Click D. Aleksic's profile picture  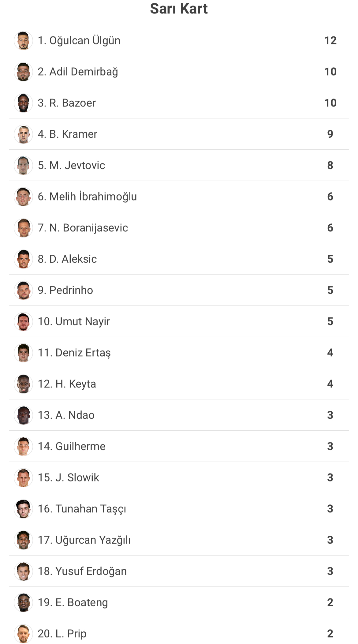(23, 259)
